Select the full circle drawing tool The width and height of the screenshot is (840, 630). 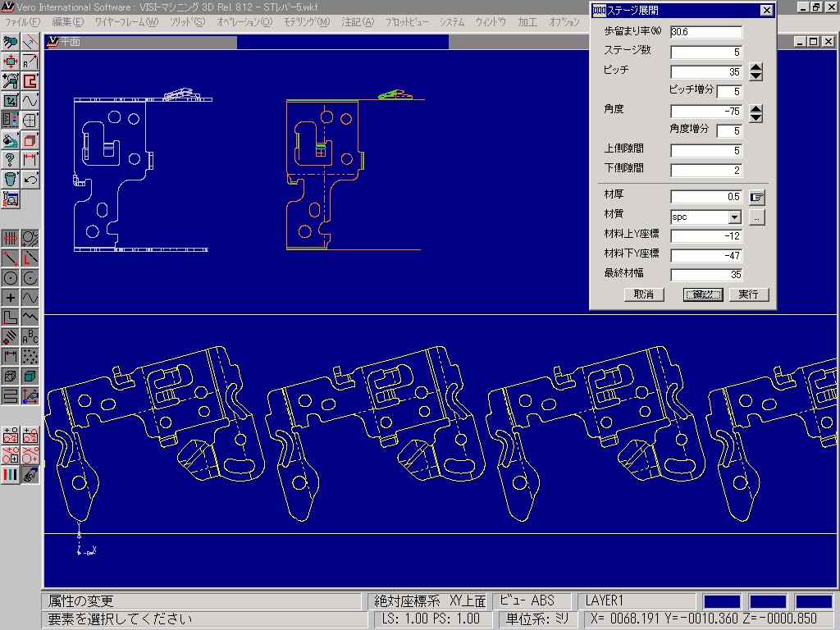[x=10, y=277]
